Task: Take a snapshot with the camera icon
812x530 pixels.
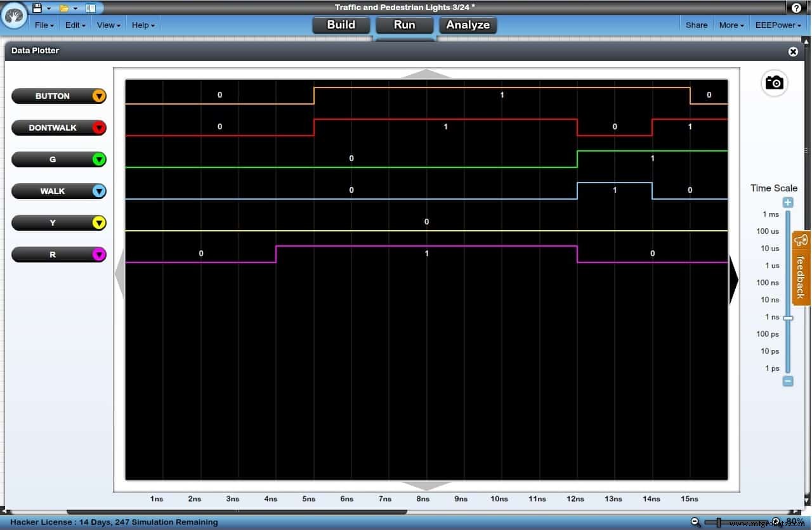Action: tap(775, 83)
